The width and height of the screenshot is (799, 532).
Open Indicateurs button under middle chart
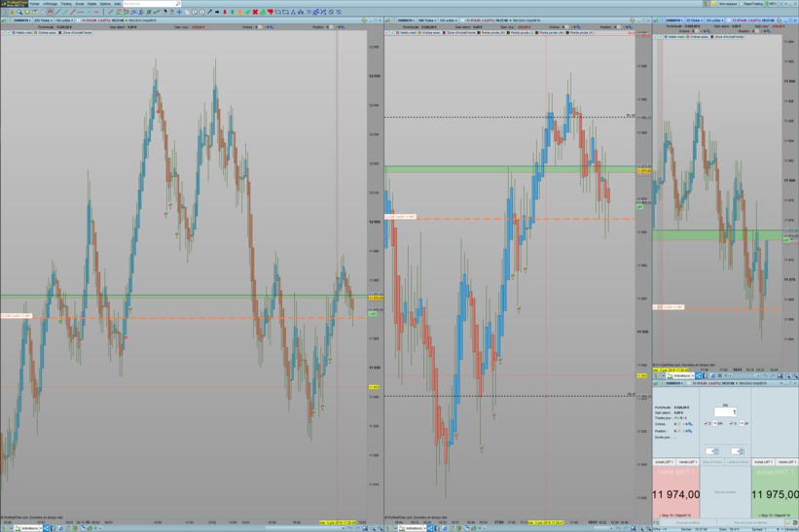[x=413, y=528]
